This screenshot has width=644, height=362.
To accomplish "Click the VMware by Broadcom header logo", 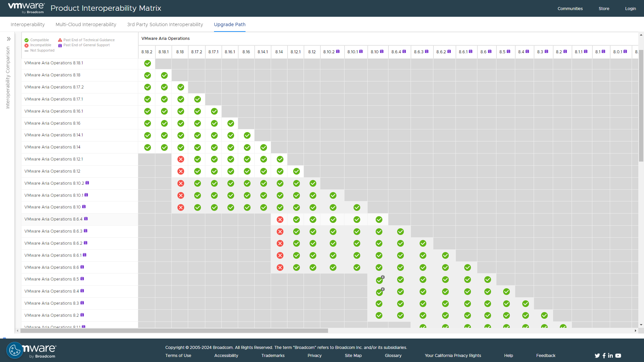I will coord(26,8).
